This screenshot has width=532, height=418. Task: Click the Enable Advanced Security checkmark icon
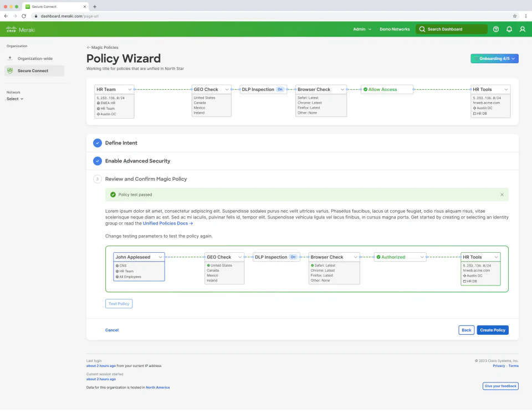98,161
